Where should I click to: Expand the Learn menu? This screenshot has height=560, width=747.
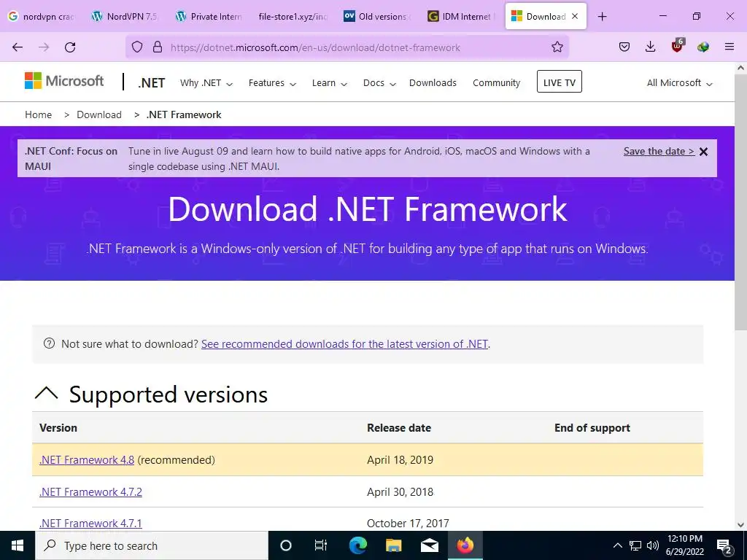pyautogui.click(x=330, y=83)
